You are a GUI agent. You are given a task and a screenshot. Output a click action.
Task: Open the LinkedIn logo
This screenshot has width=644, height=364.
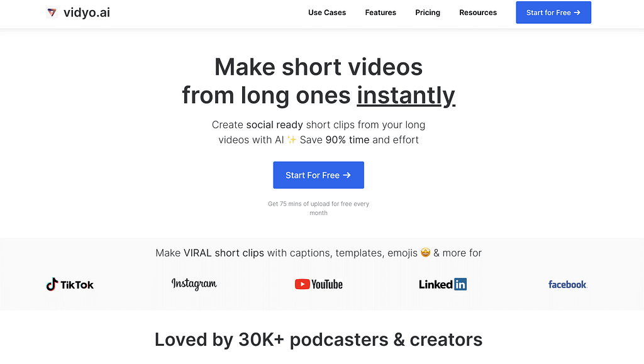(x=443, y=284)
